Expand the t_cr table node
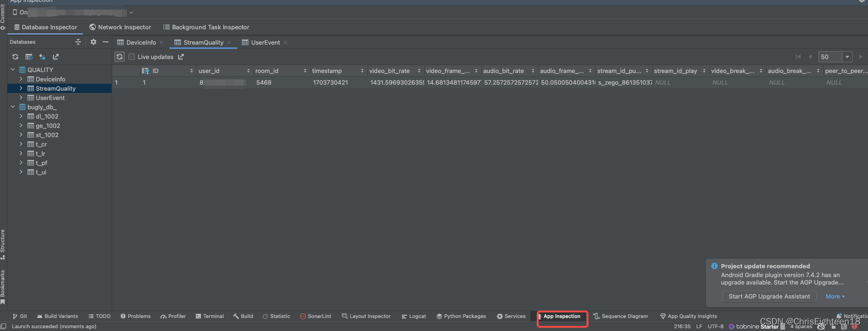868x331 pixels. tap(21, 144)
